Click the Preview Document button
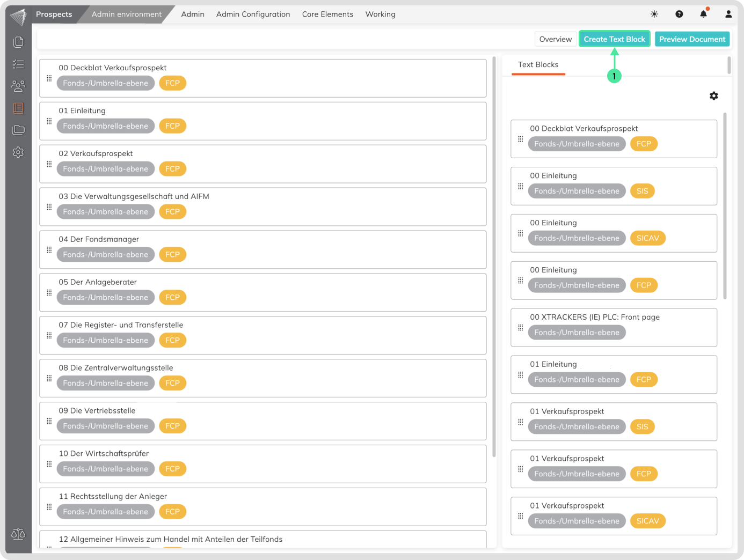The width and height of the screenshot is (744, 560). click(692, 39)
